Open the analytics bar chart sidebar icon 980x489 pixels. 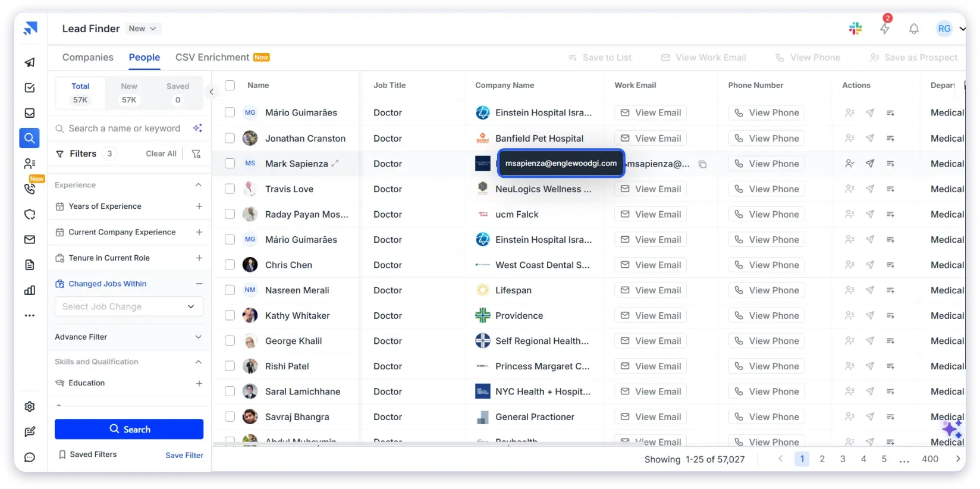[30, 290]
